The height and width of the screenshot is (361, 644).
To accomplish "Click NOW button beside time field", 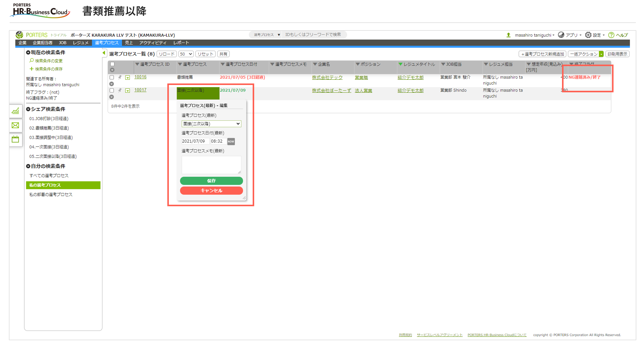I will pyautogui.click(x=231, y=141).
